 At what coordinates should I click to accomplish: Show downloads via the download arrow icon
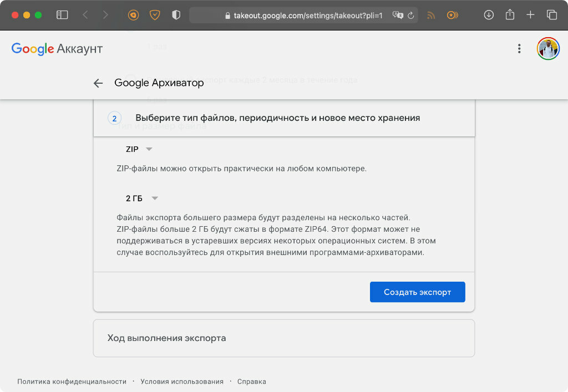[x=489, y=15]
